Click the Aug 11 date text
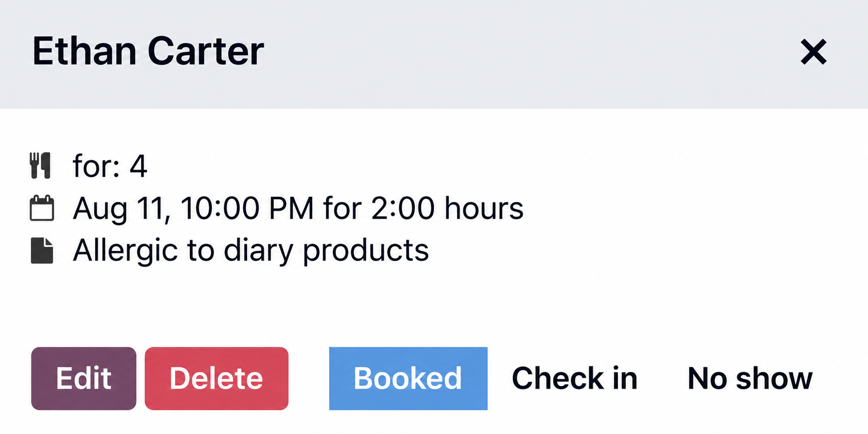 pos(122,208)
